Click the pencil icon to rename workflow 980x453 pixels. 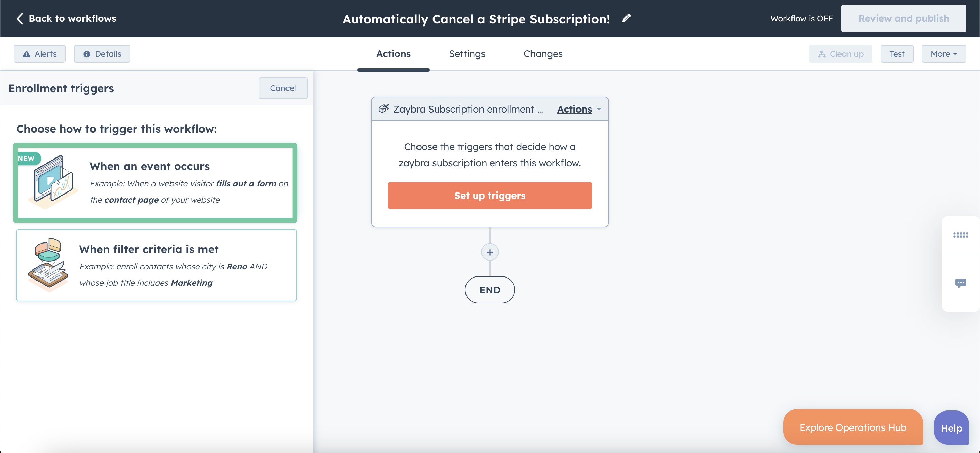coord(626,18)
